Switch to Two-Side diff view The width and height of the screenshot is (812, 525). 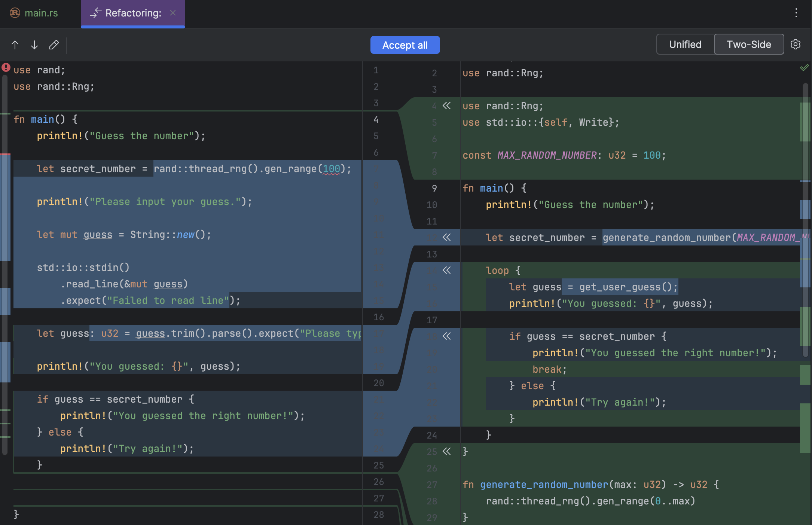[748, 45]
